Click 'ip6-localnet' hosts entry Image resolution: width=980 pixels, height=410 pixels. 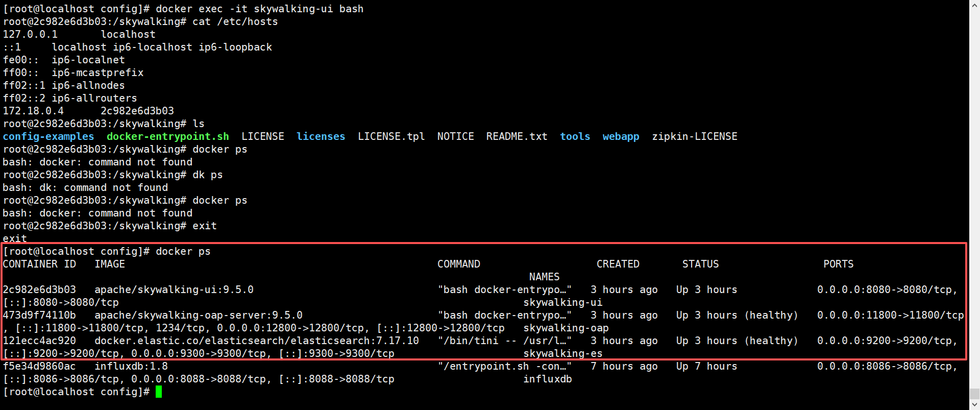point(88,60)
